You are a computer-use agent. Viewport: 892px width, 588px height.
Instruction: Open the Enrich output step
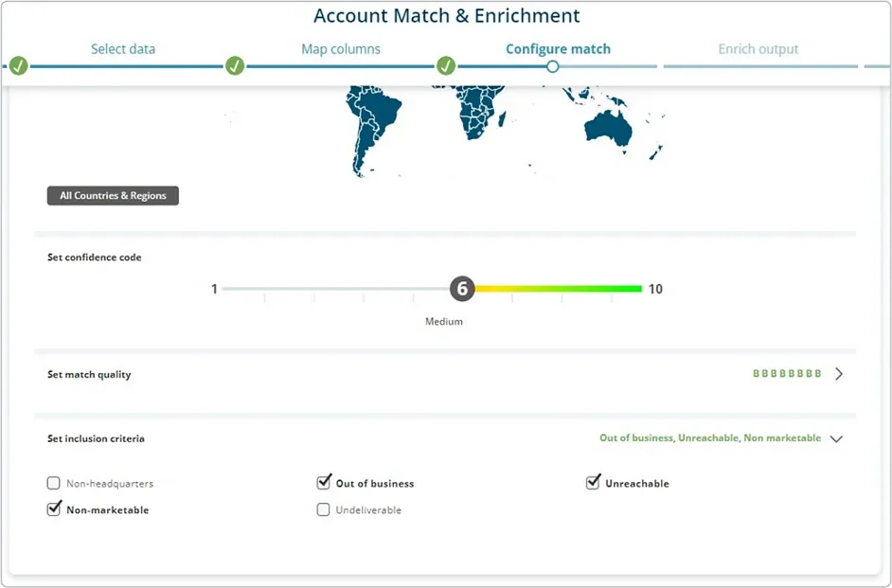point(758,49)
